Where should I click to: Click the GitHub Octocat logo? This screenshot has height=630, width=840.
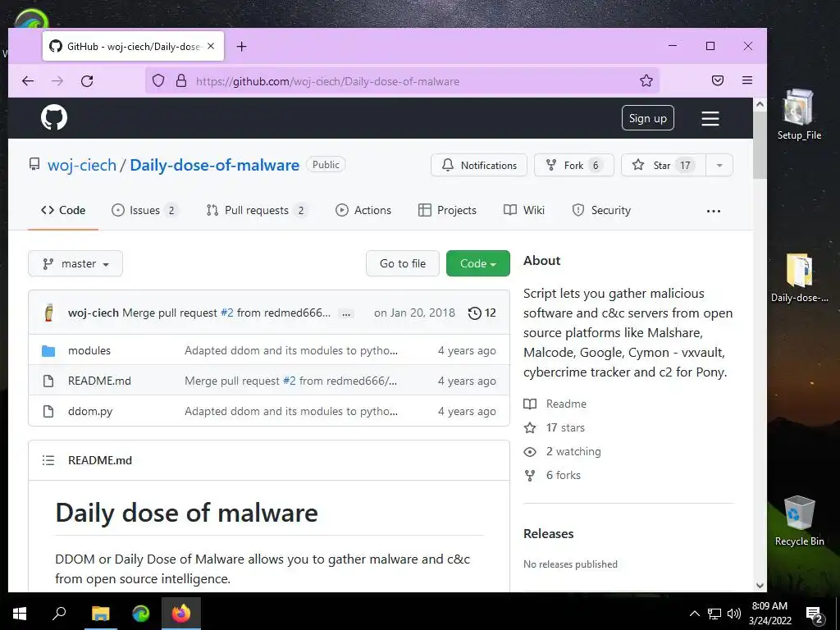pos(54,117)
